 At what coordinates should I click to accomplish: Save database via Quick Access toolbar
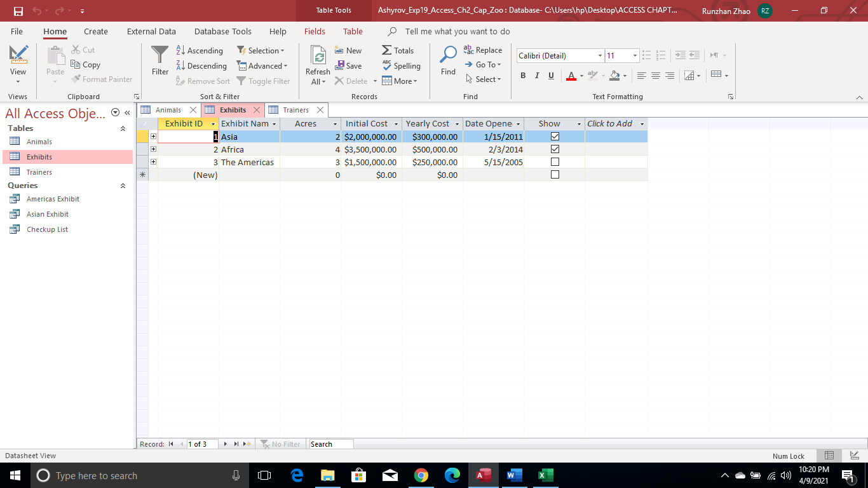(x=18, y=11)
